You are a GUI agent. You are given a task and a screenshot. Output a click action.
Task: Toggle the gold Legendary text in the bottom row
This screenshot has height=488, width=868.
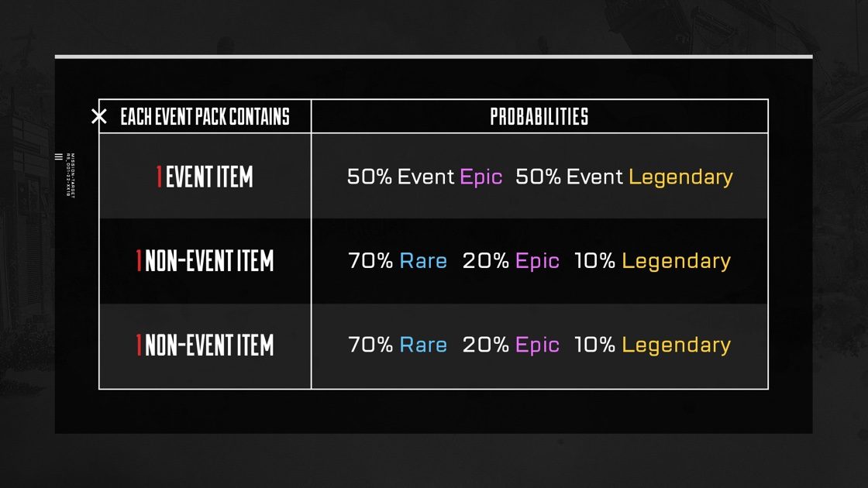point(675,345)
